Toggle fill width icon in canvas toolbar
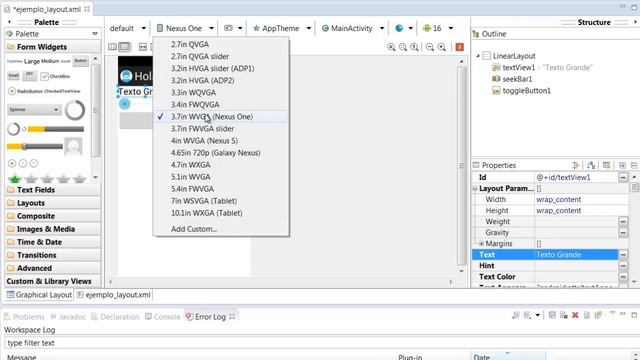This screenshot has width=640, height=360. 142,47
